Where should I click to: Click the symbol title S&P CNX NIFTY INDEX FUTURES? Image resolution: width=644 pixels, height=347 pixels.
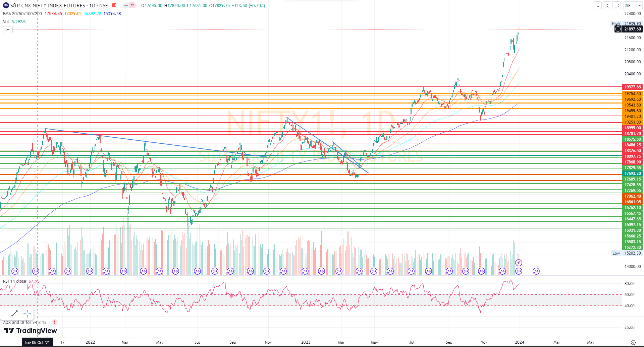48,5
